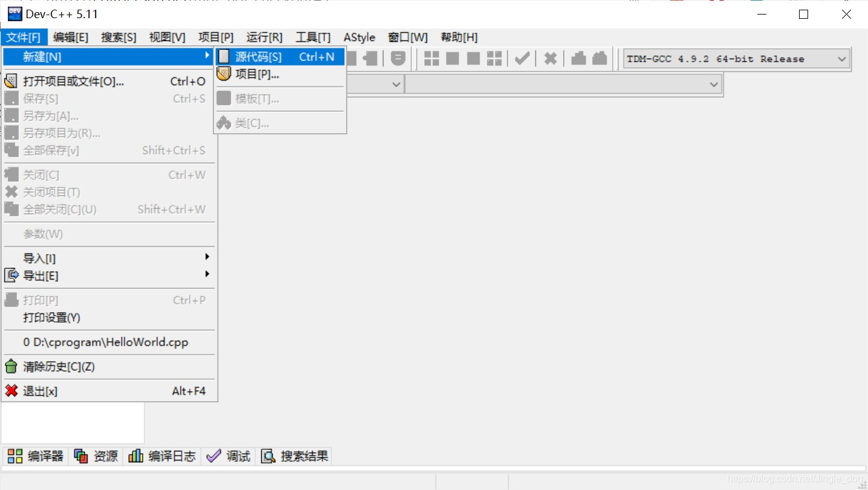This screenshot has width=868, height=490.
Task: Open the wide empty combo box under the toolbar
Action: (564, 85)
